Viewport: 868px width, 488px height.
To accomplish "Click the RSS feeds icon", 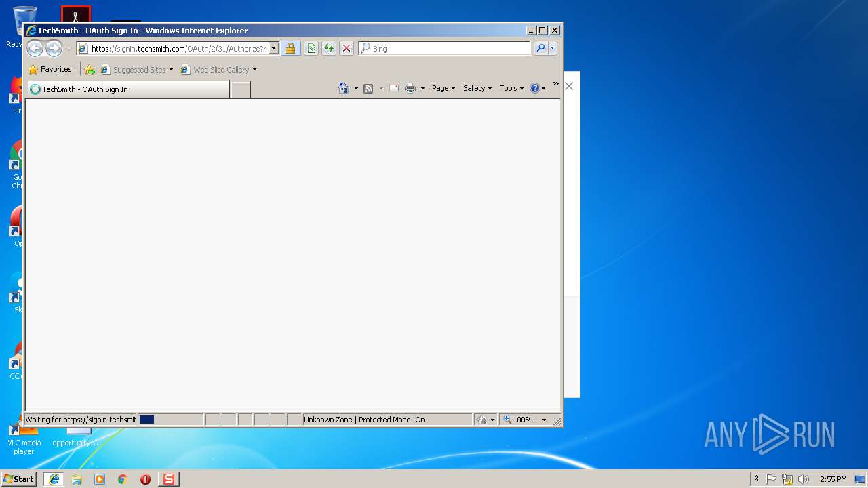I will pos(368,89).
